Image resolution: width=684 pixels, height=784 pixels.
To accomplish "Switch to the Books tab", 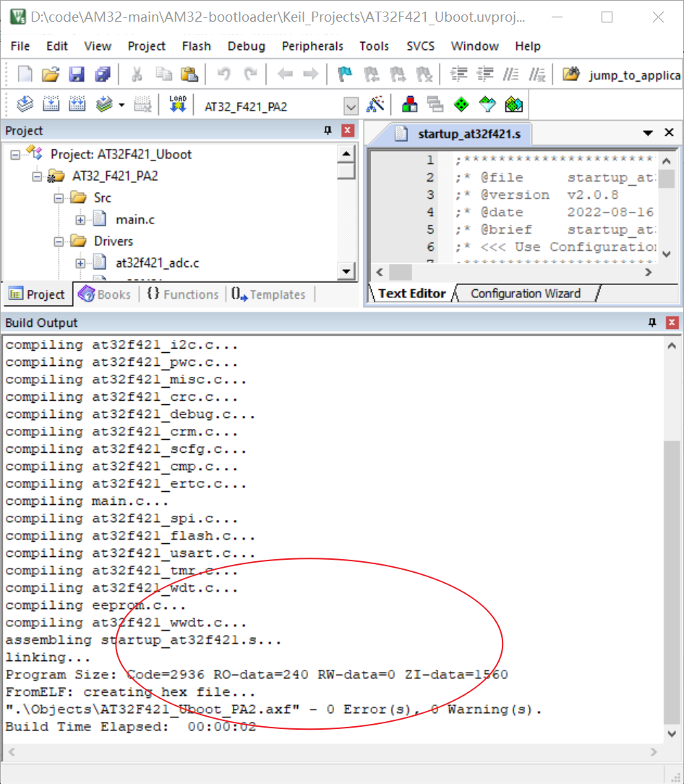I will pyautogui.click(x=105, y=294).
